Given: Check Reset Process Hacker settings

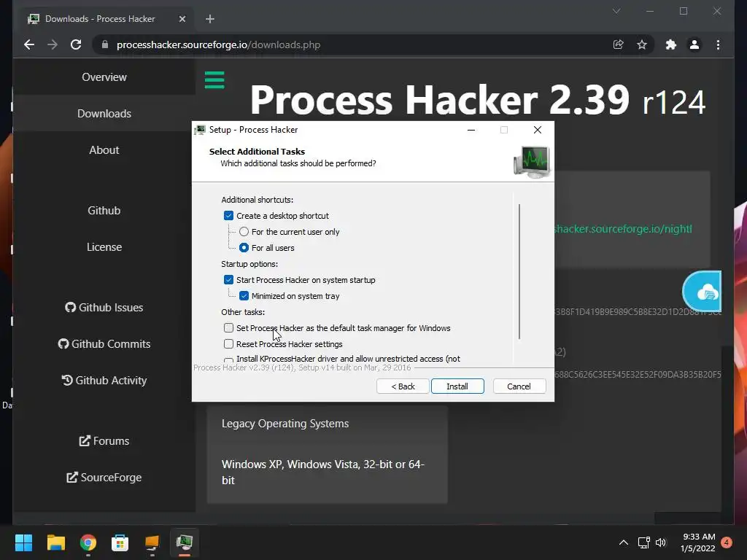Looking at the screenshot, I should [x=228, y=344].
